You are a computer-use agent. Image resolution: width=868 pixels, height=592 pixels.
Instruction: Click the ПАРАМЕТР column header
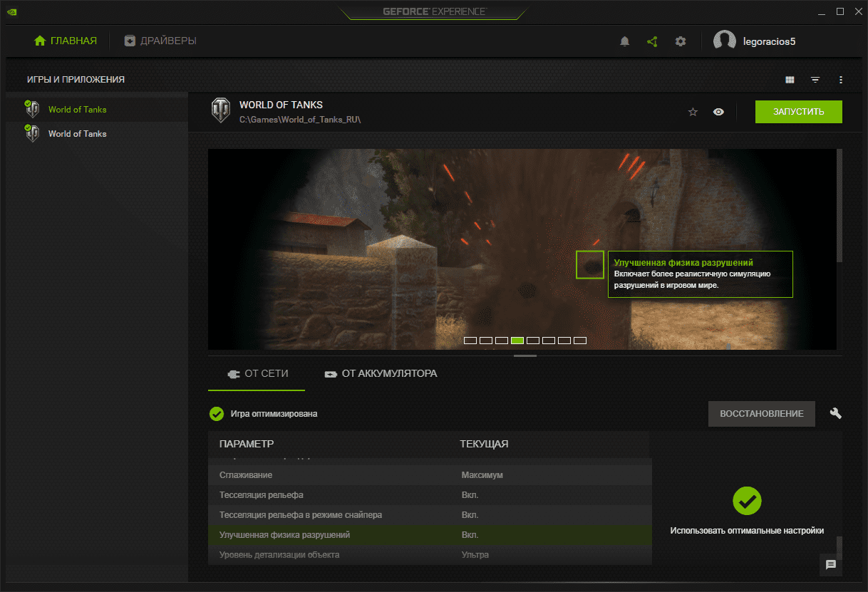(247, 444)
